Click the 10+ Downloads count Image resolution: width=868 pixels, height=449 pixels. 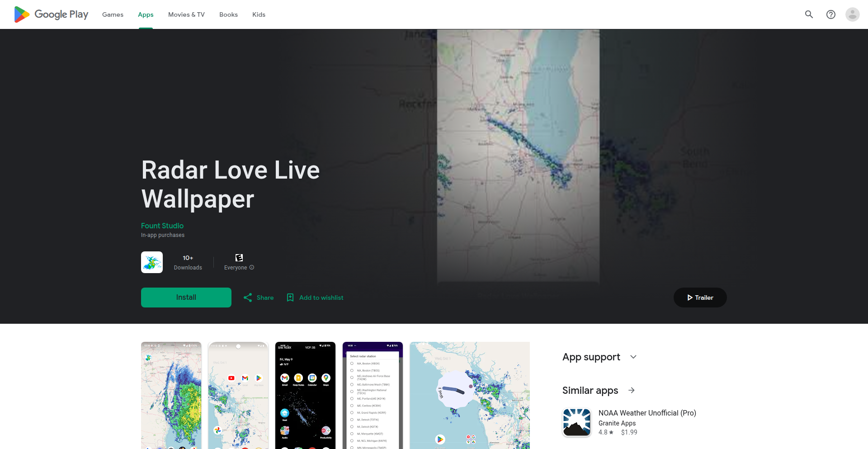click(x=188, y=262)
